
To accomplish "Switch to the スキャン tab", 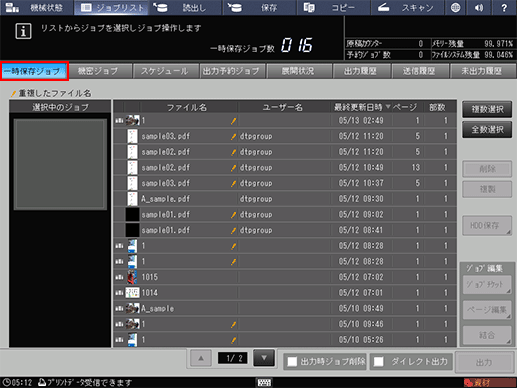I will [x=407, y=7].
